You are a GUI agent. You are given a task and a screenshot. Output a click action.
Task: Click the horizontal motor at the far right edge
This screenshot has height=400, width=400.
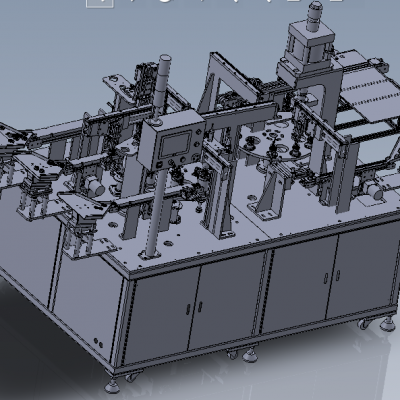click(x=374, y=191)
